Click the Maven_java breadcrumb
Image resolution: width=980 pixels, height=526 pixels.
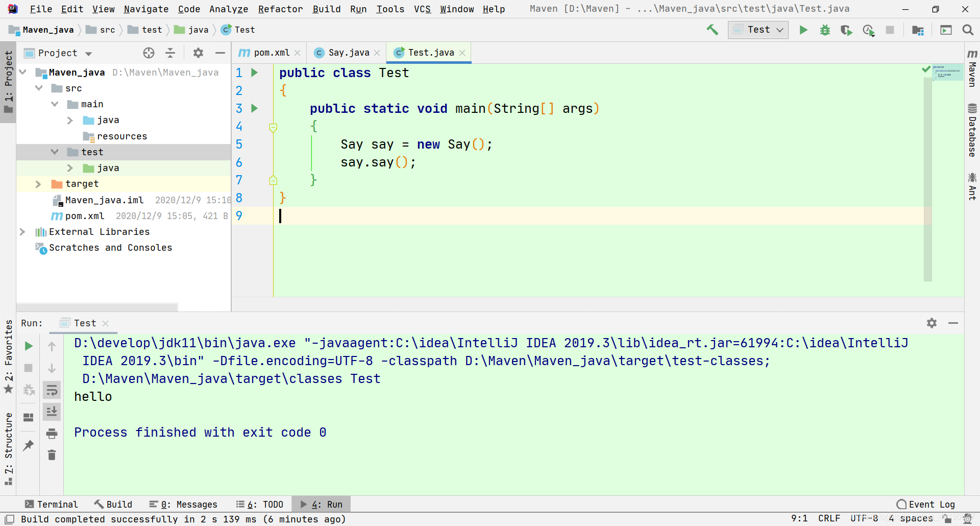click(41, 30)
